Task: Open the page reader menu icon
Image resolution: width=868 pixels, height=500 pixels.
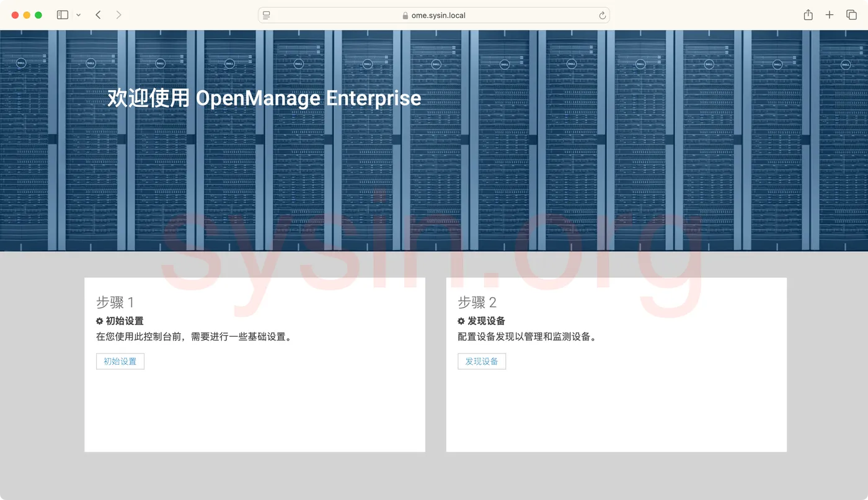Action: (x=267, y=16)
